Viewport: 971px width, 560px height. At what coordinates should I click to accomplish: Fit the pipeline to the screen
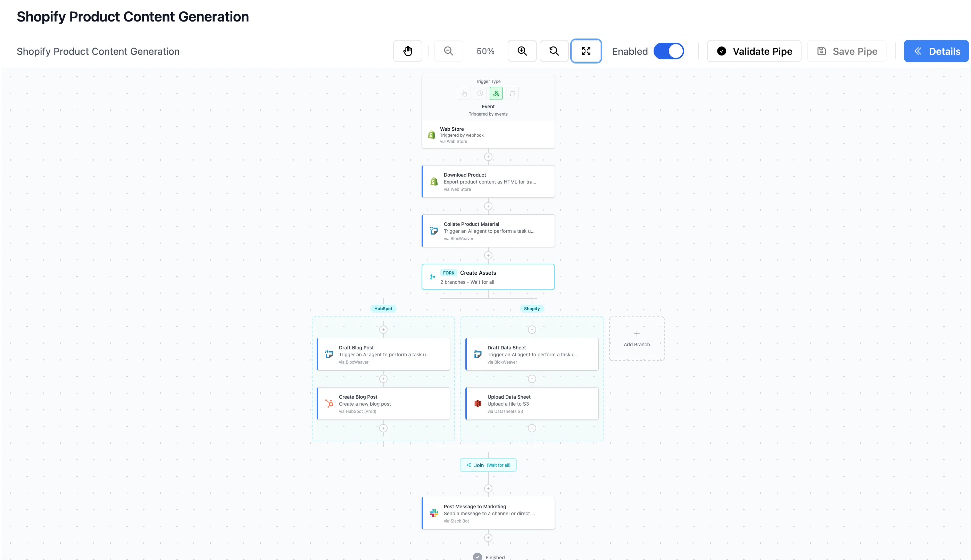586,51
